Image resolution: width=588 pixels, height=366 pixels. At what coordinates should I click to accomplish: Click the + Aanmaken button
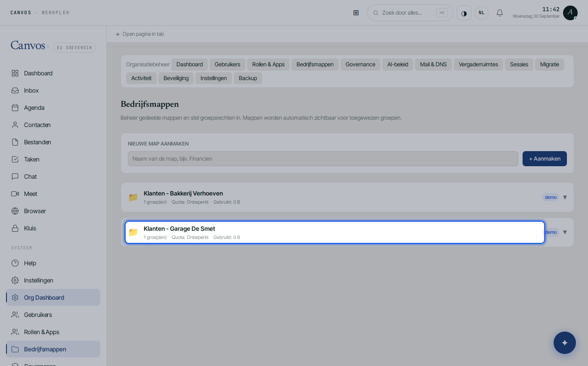tap(545, 158)
